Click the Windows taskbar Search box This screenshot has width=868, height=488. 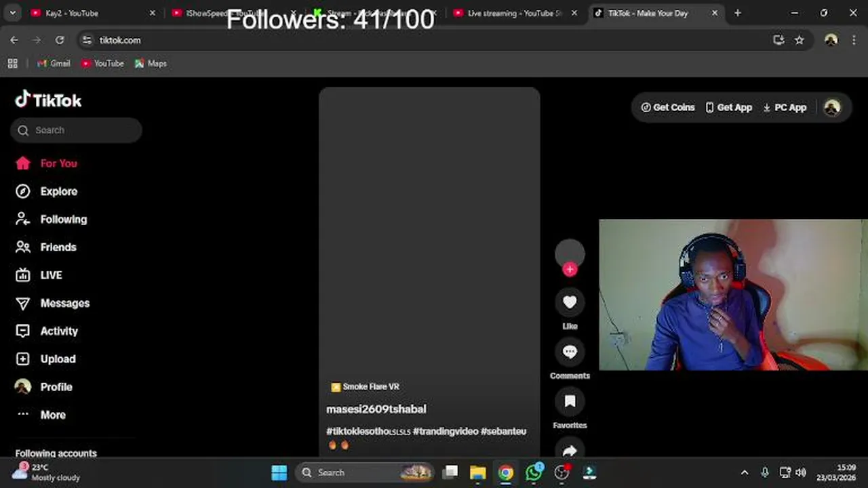(x=364, y=472)
